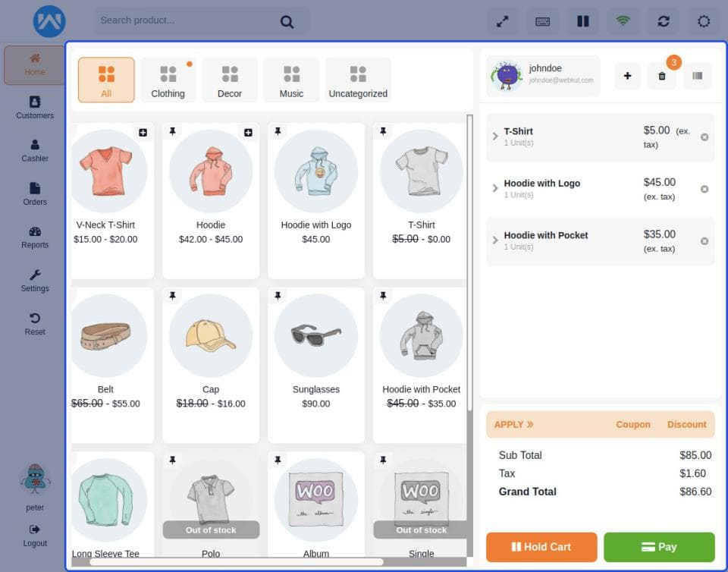Image resolution: width=728 pixels, height=572 pixels.
Task: Toggle pin on Single card
Action: tap(383, 460)
